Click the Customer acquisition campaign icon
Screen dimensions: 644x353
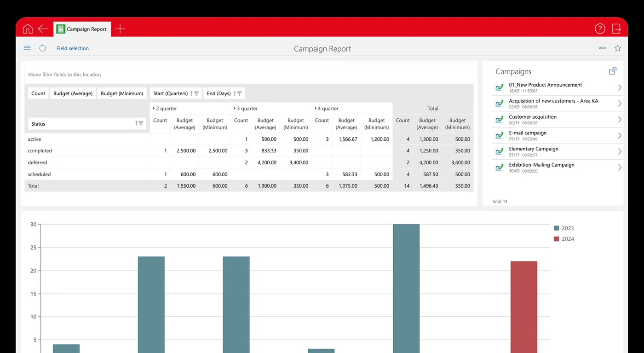[x=499, y=120]
